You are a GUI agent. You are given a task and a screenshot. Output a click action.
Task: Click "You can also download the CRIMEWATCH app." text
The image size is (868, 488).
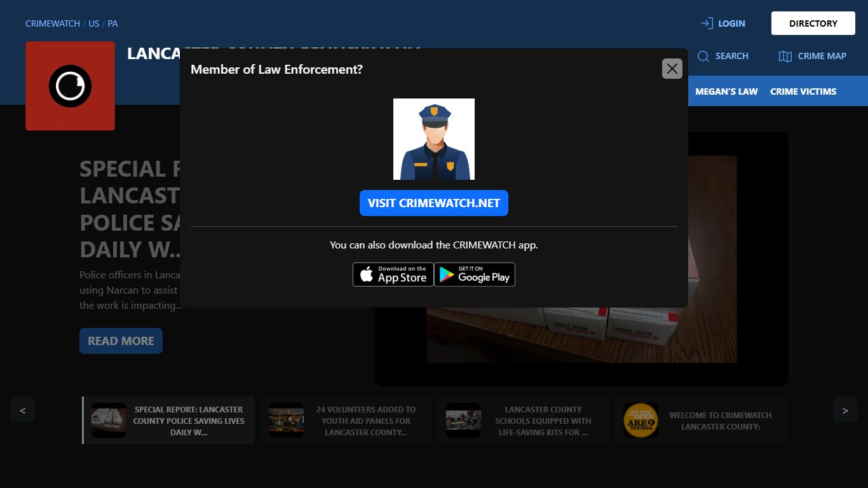(434, 245)
